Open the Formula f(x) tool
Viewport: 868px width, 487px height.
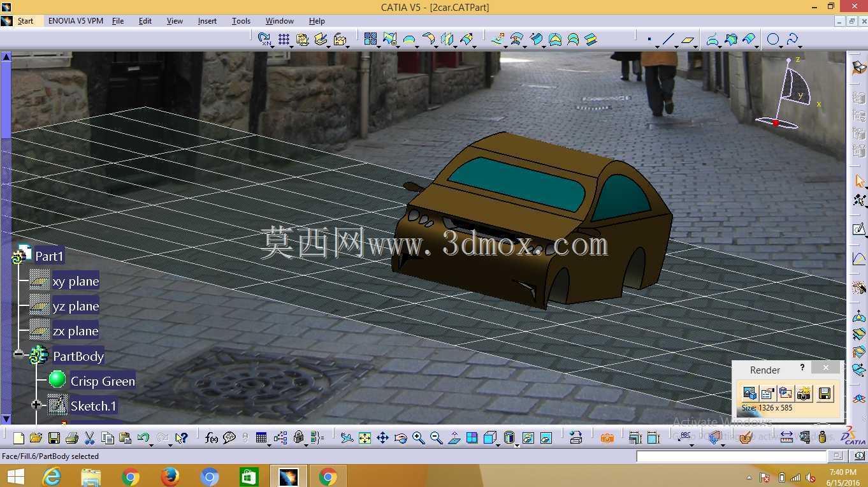pyautogui.click(x=212, y=438)
